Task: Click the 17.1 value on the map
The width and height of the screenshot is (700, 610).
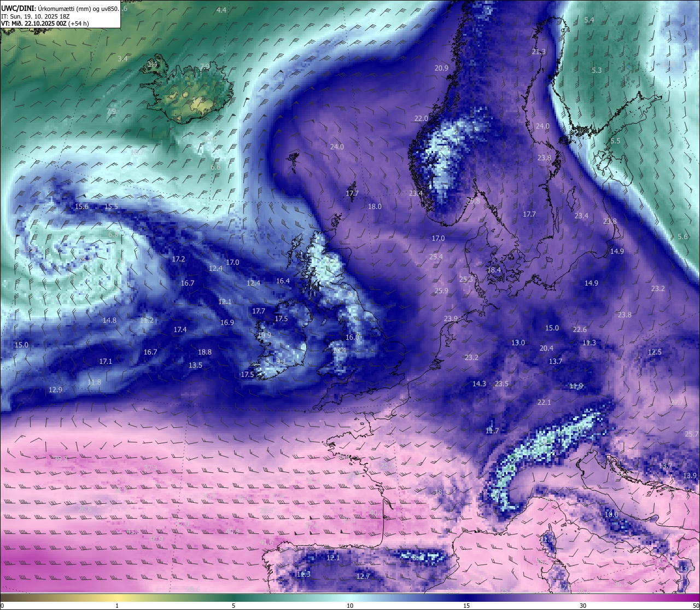Action: click(106, 361)
